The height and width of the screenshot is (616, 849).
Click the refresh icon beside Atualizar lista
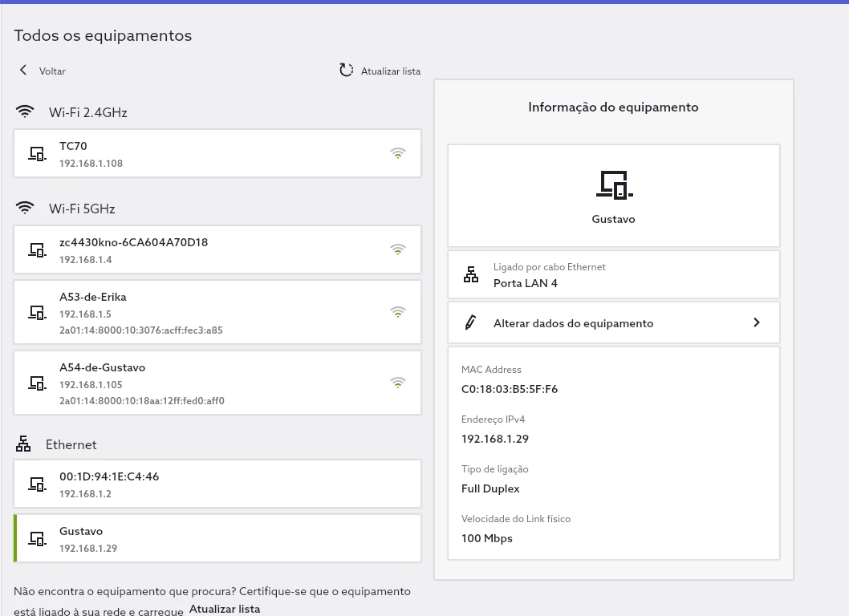click(x=346, y=71)
